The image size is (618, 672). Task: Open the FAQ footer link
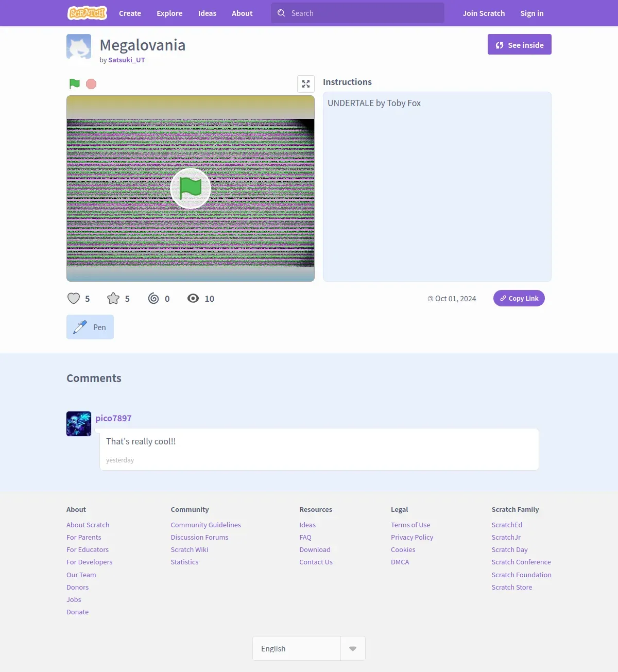click(x=305, y=537)
